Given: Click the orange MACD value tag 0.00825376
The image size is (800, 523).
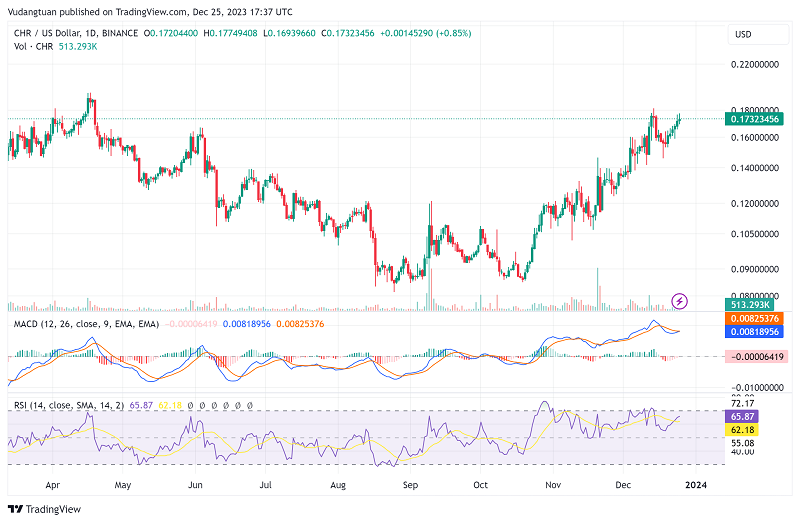Looking at the screenshot, I should 755,318.
